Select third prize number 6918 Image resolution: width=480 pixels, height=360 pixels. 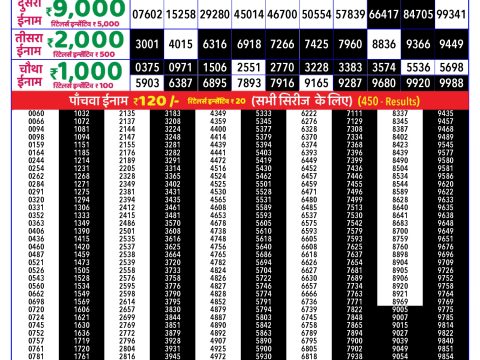249,44
